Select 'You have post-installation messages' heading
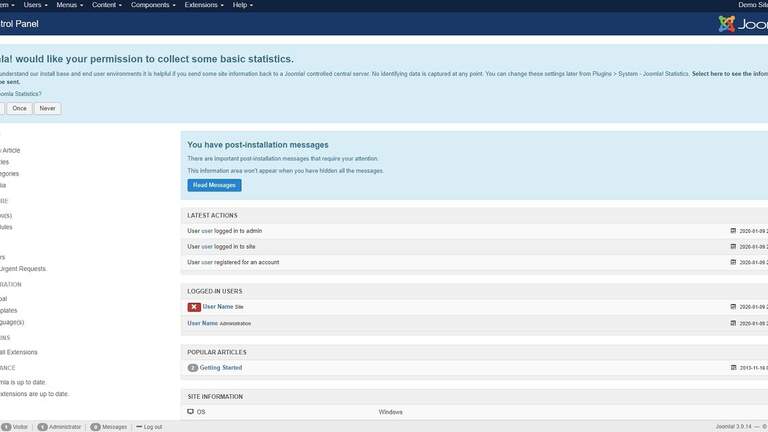Screen dimensions: 768x432 coord(258,145)
